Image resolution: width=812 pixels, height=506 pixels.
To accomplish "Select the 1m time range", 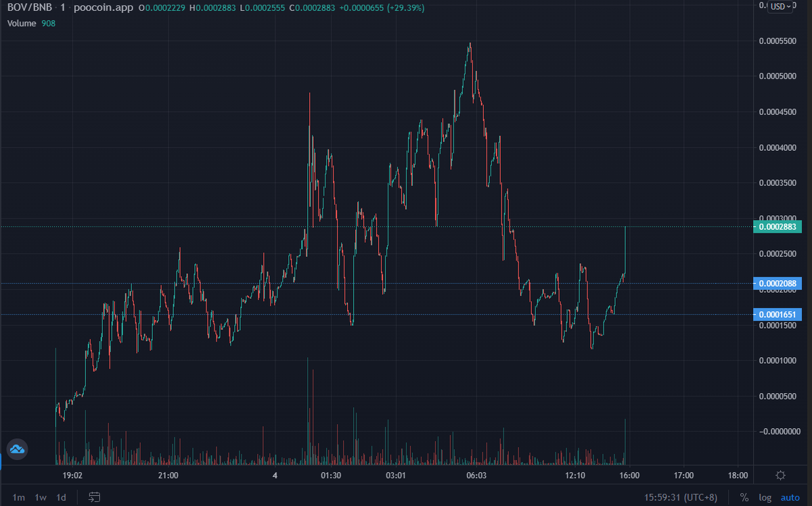I will [x=18, y=497].
